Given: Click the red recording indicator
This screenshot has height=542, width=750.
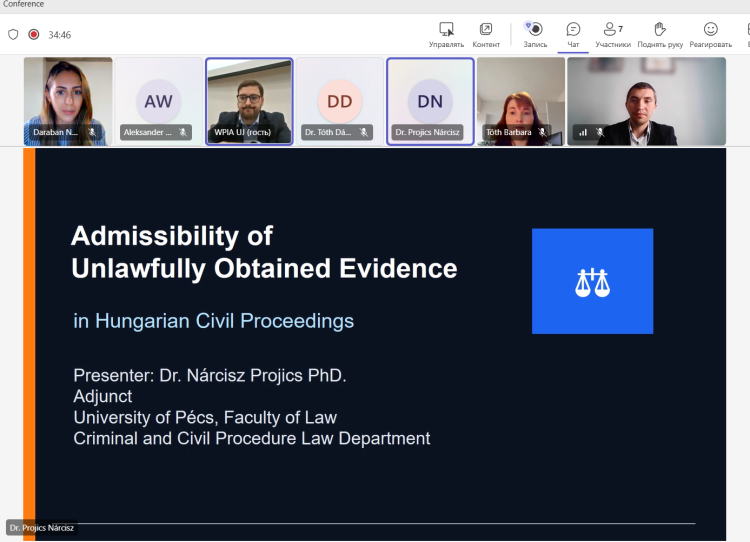Looking at the screenshot, I should coord(33,34).
